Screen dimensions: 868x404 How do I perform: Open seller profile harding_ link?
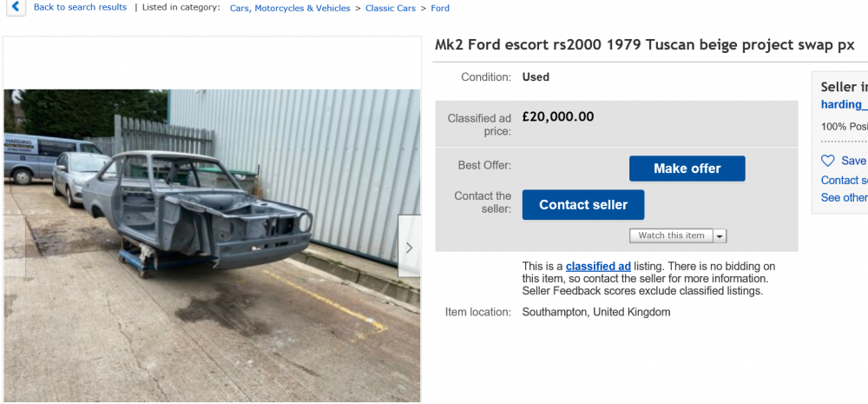(x=844, y=104)
